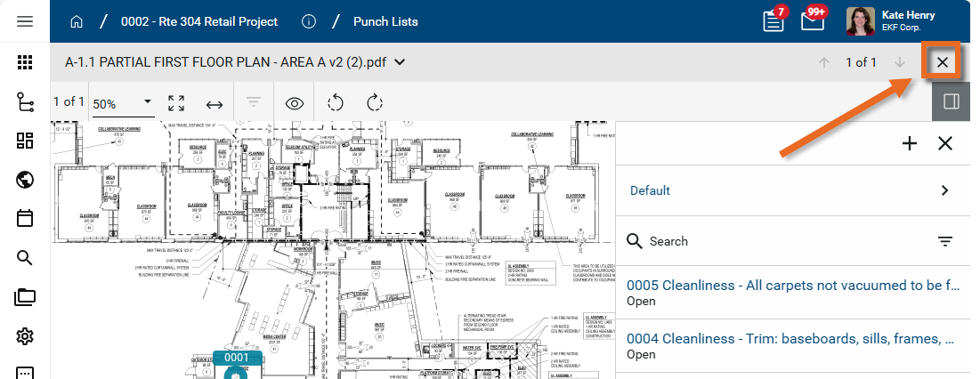Open punch item 0005 Cleanliness carpets
This screenshot has width=980, height=379.
point(792,286)
